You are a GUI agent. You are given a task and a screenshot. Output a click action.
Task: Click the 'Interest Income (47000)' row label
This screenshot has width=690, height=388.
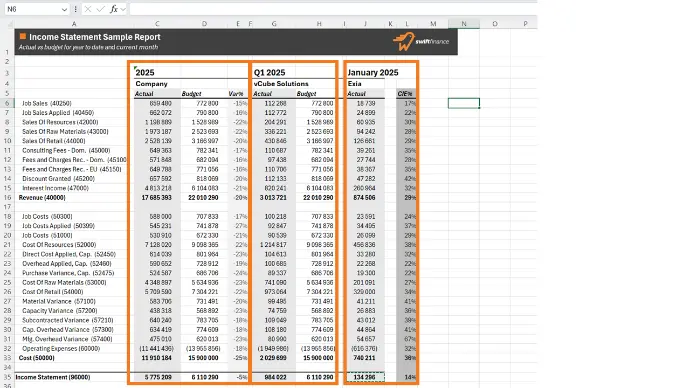click(x=55, y=188)
